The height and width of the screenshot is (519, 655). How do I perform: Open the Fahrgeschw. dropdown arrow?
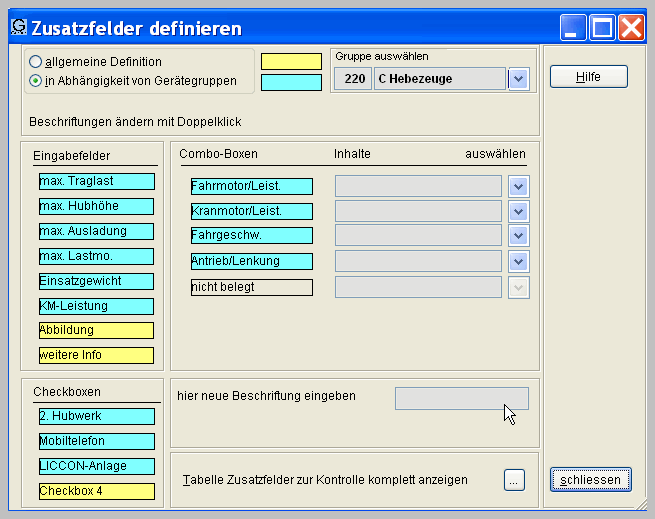pyautogui.click(x=517, y=236)
